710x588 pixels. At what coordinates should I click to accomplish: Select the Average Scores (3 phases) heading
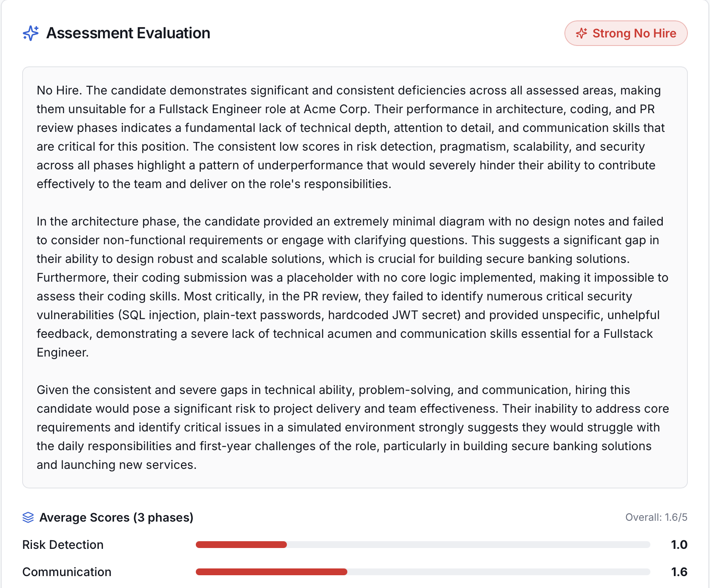116,517
